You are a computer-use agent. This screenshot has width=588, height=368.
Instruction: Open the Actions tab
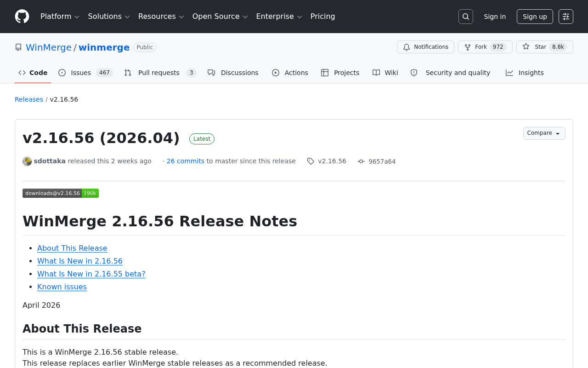click(290, 73)
